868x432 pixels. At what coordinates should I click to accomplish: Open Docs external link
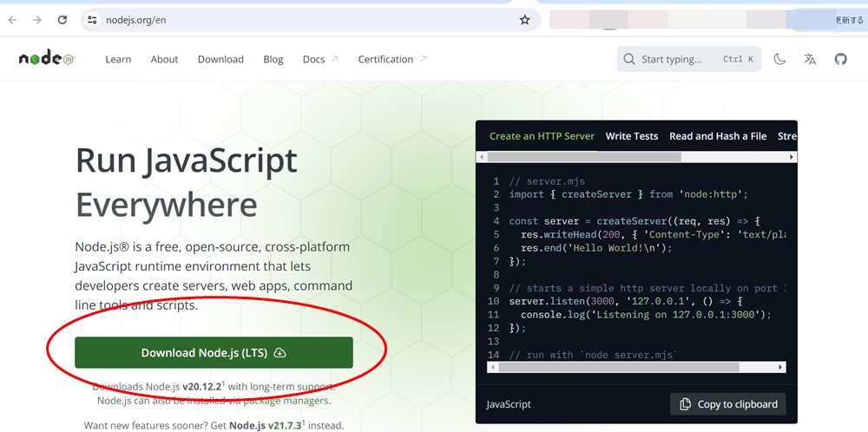[320, 59]
